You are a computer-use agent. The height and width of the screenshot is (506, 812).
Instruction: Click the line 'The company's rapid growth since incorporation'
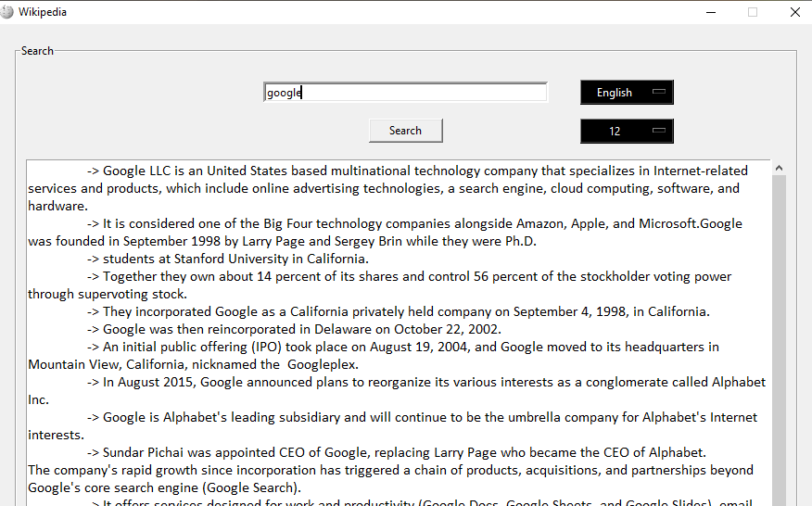[391, 470]
